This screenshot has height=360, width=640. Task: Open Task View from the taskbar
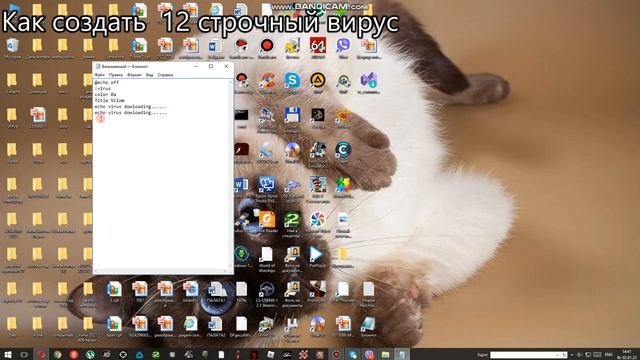coord(24,355)
